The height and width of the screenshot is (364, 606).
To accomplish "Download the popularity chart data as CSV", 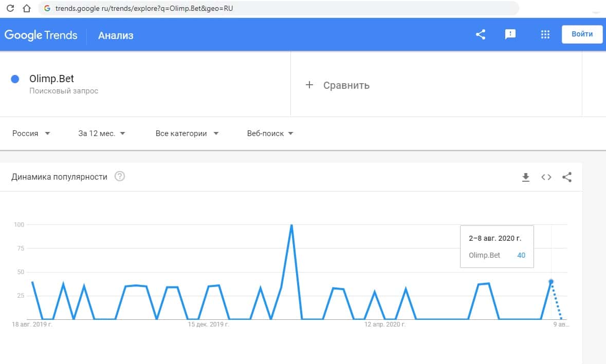I will point(525,177).
